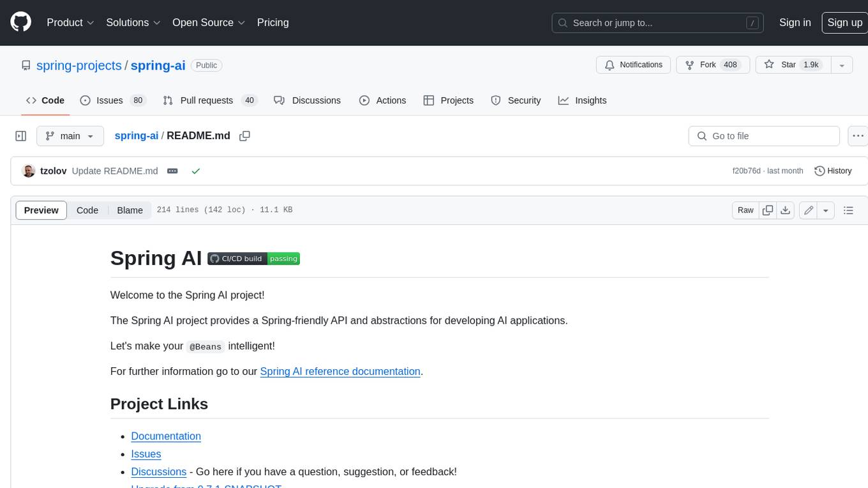
Task: Open the outline list icon
Action: tap(848, 210)
